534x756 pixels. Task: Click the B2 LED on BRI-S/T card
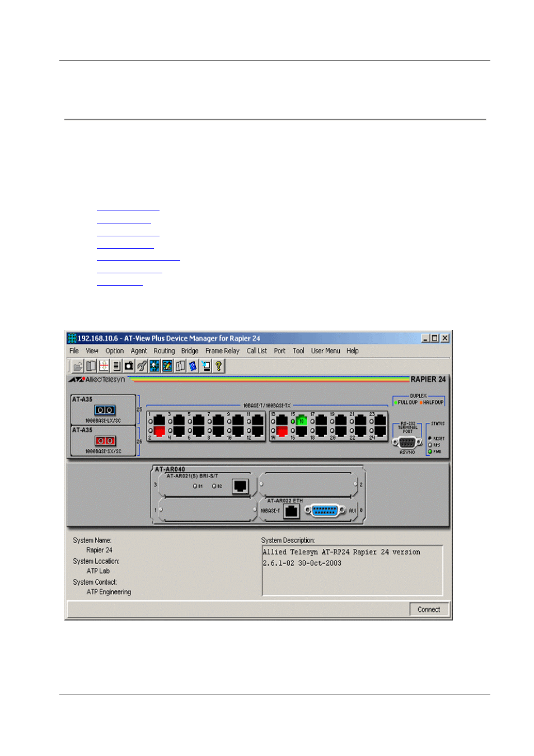[x=214, y=486]
